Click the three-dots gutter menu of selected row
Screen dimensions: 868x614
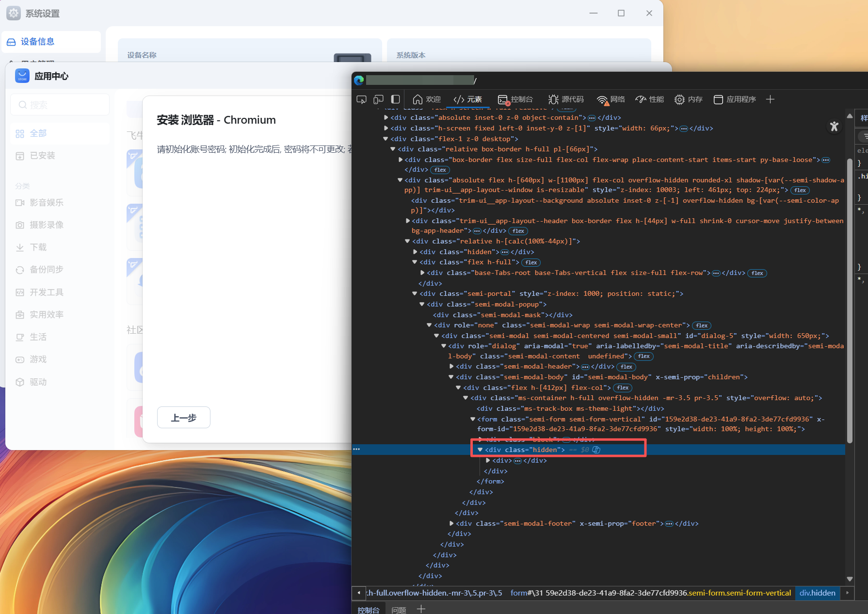point(356,449)
